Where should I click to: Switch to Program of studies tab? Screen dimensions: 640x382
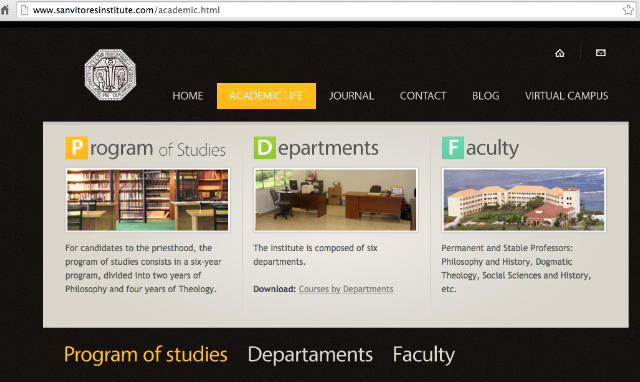click(x=146, y=354)
